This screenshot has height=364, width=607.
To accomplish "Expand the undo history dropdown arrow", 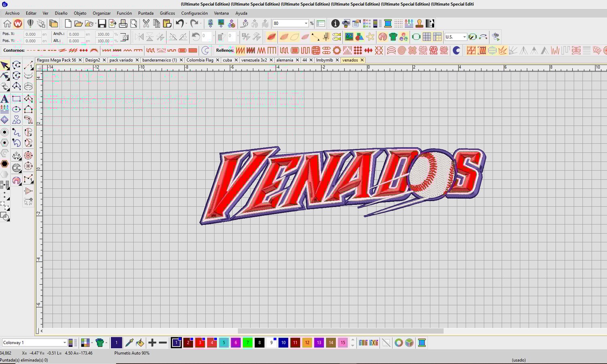I will (x=187, y=23).
